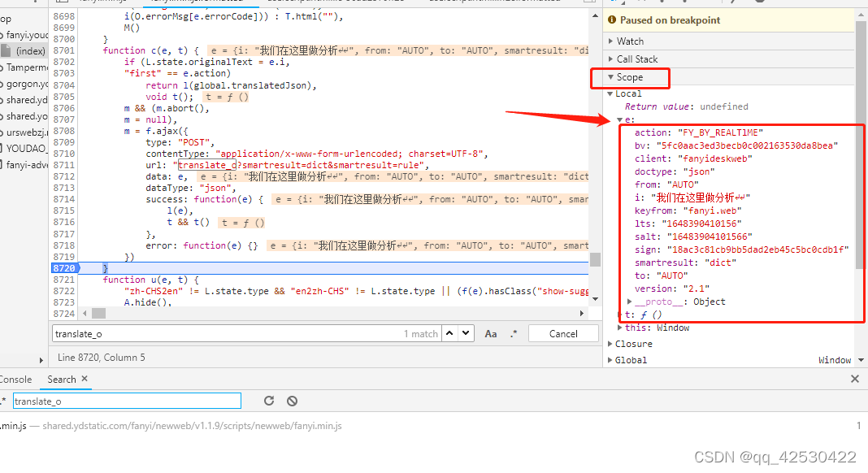Go to previous search match arrow
Image resolution: width=868 pixels, height=473 pixels.
(x=449, y=333)
